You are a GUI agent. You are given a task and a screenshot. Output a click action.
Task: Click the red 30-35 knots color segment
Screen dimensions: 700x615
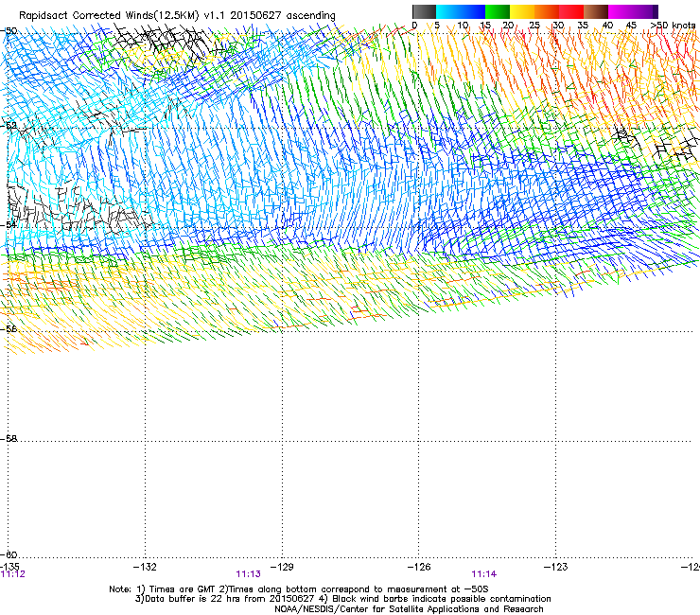click(x=571, y=11)
